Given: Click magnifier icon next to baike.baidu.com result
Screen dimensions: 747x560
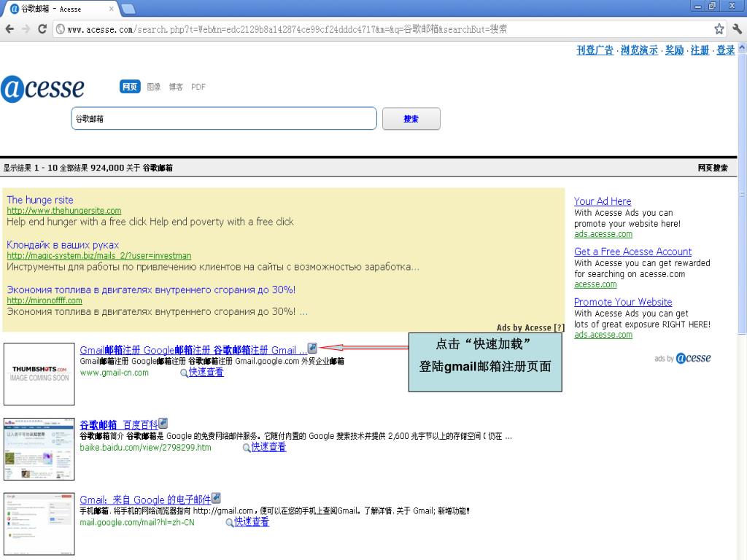Looking at the screenshot, I should click(247, 448).
